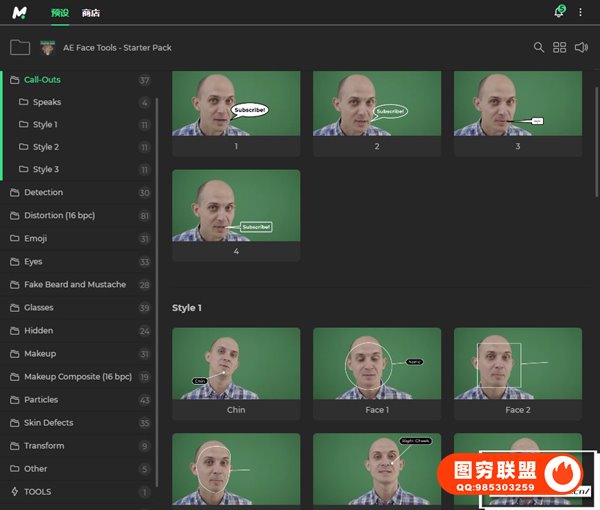Open the Speaks subfolder
This screenshot has height=510, width=600.
(x=46, y=102)
